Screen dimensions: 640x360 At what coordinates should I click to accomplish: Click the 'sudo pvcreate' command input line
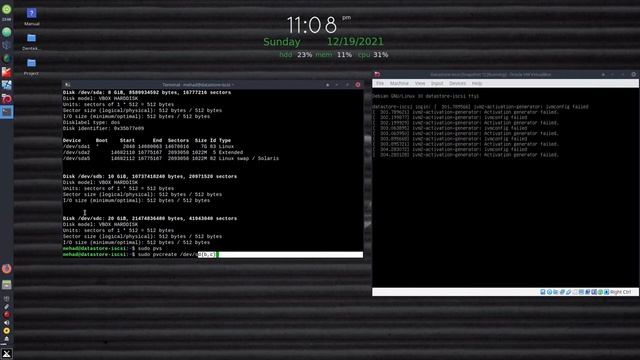(212, 254)
